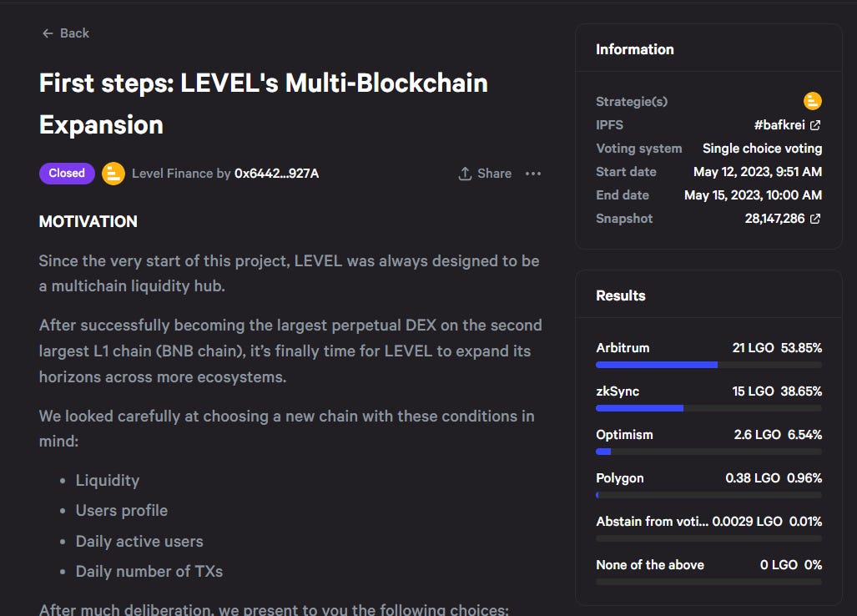Click the 'Liquidity' bullet item
Image resolution: width=857 pixels, height=616 pixels.
107,481
